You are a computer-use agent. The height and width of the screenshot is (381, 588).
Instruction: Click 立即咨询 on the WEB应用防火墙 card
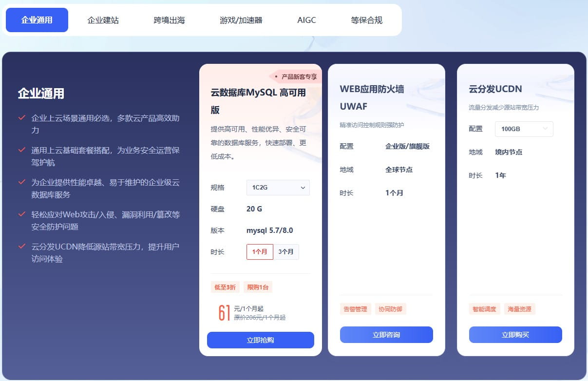tap(386, 335)
